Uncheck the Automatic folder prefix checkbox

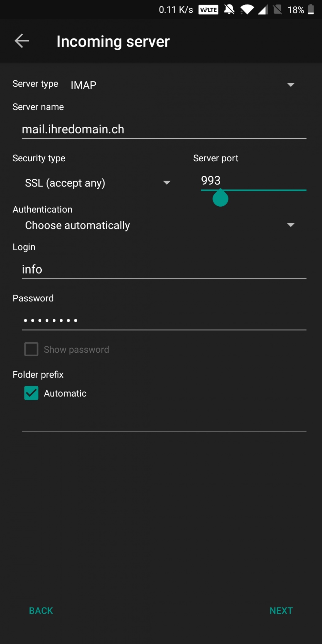pos(31,393)
